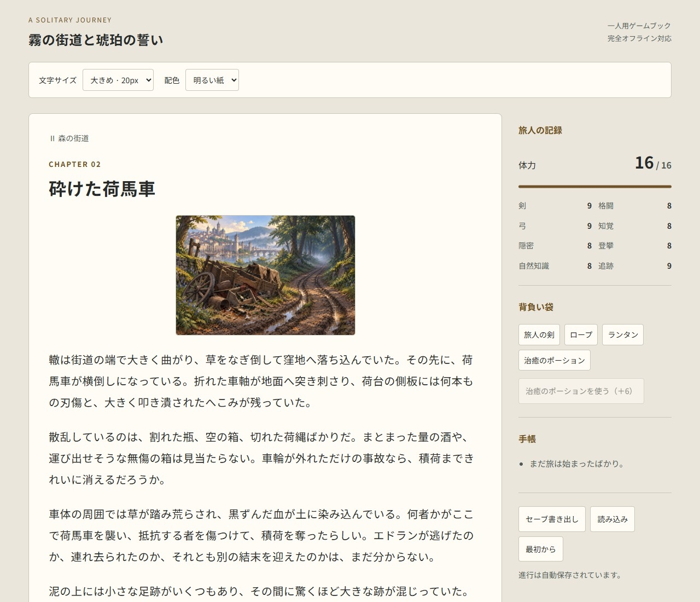700x602 pixels.
Task: Click the 隠密 skill stat
Action: click(x=555, y=246)
